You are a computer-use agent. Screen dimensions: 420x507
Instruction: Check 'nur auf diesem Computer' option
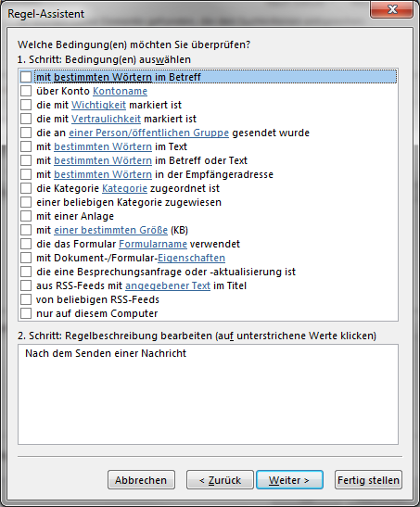pos(26,313)
